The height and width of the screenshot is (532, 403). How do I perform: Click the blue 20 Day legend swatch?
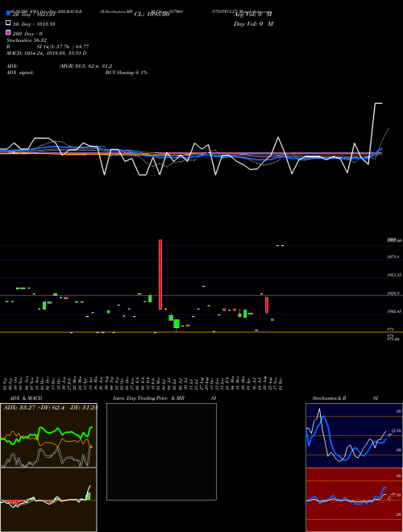[8, 14]
